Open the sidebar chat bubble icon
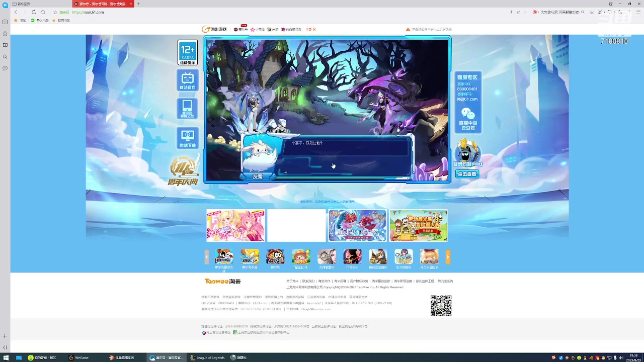The width and height of the screenshot is (644, 362). (x=5, y=68)
